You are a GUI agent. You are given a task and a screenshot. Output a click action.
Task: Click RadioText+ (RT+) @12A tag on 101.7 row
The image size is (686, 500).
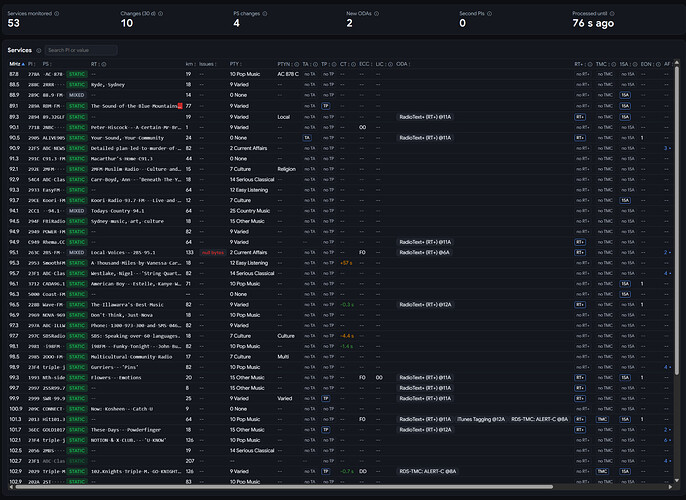(x=425, y=430)
